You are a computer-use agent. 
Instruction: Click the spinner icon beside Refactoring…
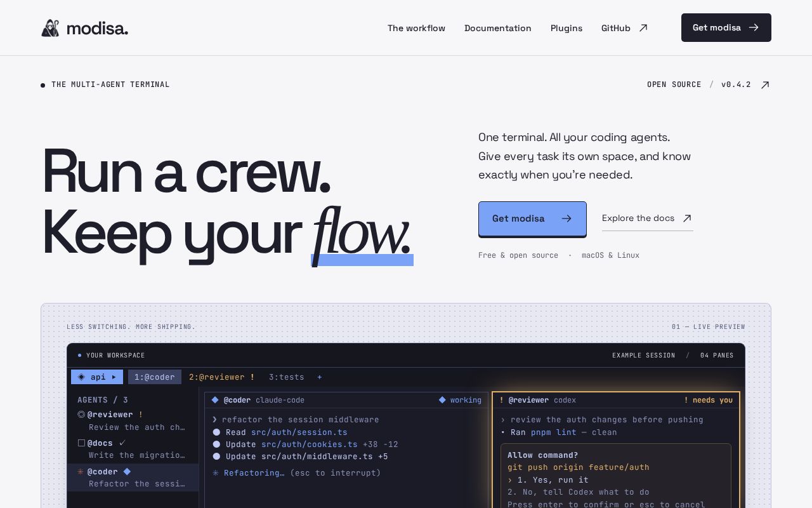[216, 472]
